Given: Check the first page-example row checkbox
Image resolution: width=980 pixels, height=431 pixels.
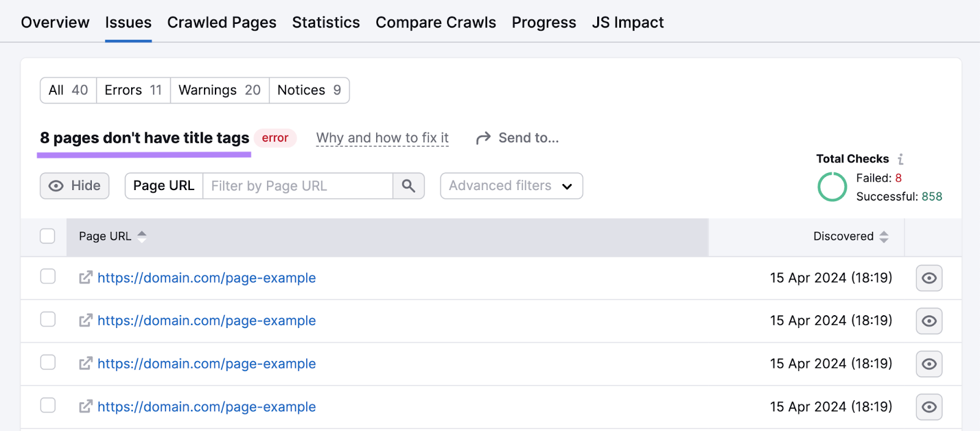Looking at the screenshot, I should [48, 277].
